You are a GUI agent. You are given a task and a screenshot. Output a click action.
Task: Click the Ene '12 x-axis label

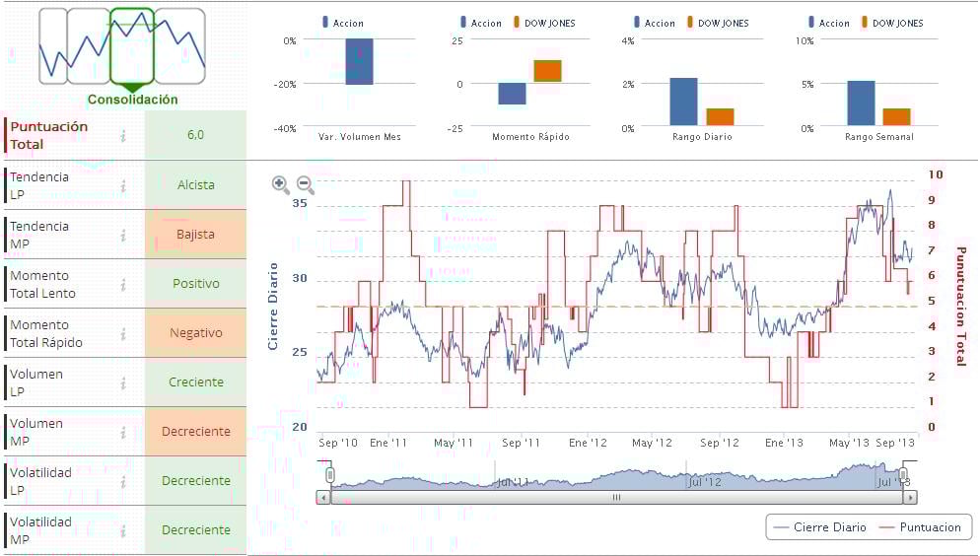click(588, 443)
